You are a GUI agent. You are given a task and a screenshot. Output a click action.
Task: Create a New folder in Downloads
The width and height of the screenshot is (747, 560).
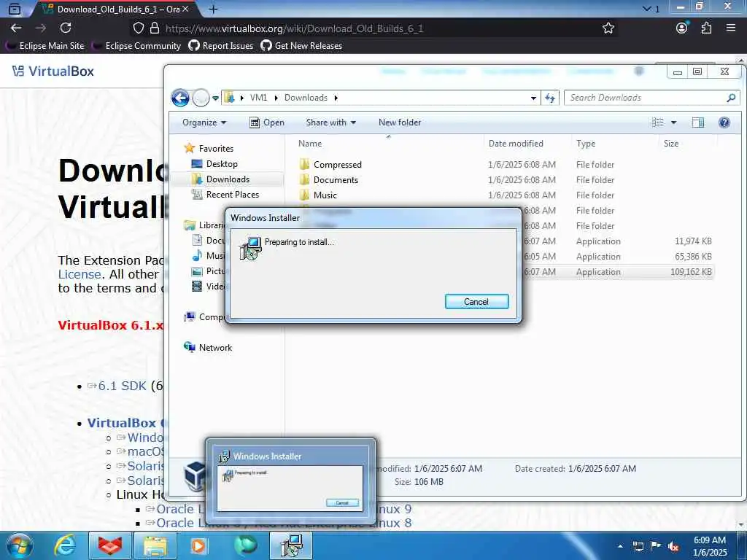[400, 122]
